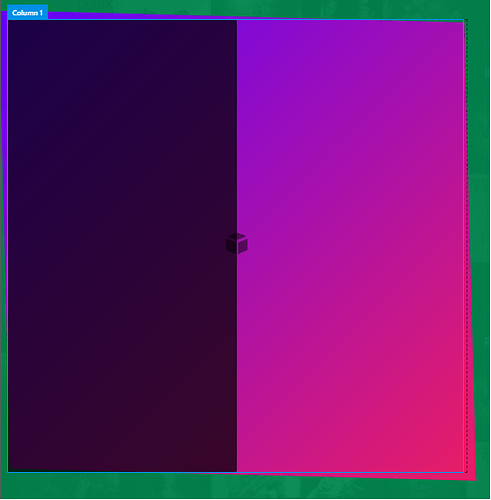Image resolution: width=491 pixels, height=500 pixels.
Task: Select the Column 1 label tab
Action: (27, 12)
